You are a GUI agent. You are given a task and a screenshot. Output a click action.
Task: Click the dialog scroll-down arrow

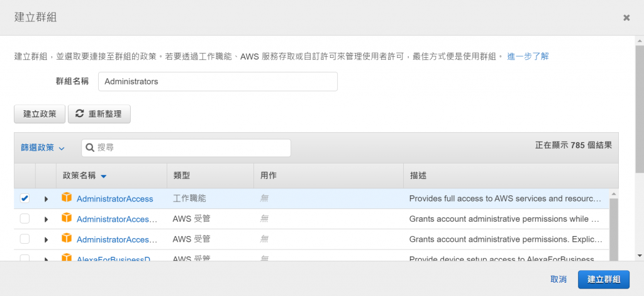pos(640,256)
